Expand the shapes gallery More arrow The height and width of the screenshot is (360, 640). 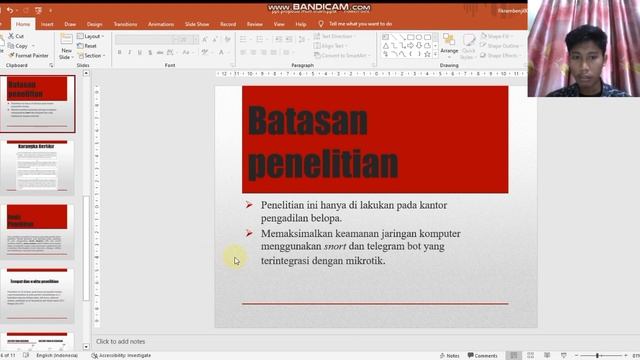coord(435,54)
